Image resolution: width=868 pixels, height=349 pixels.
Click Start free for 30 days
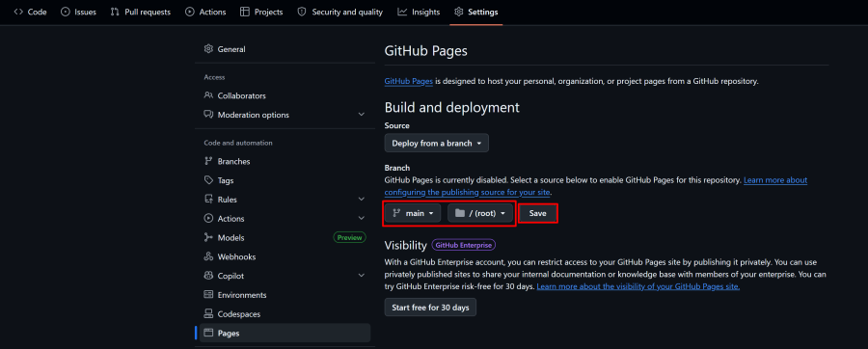[x=430, y=307]
